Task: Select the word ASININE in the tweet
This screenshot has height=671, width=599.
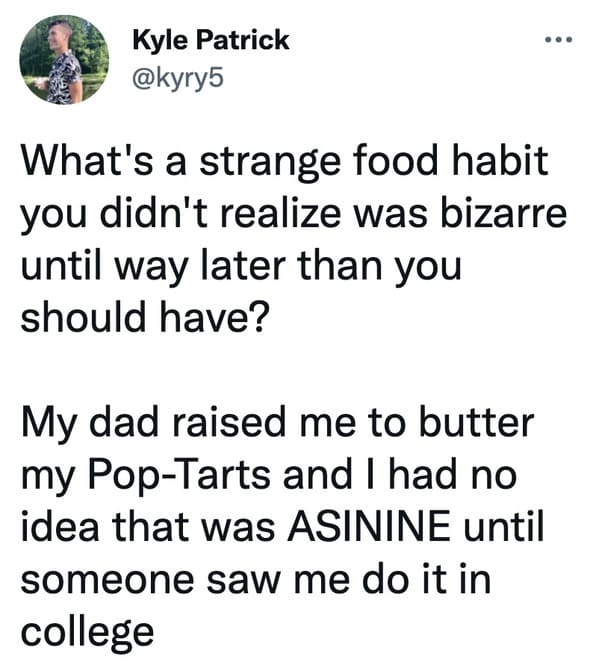Action: 368,526
